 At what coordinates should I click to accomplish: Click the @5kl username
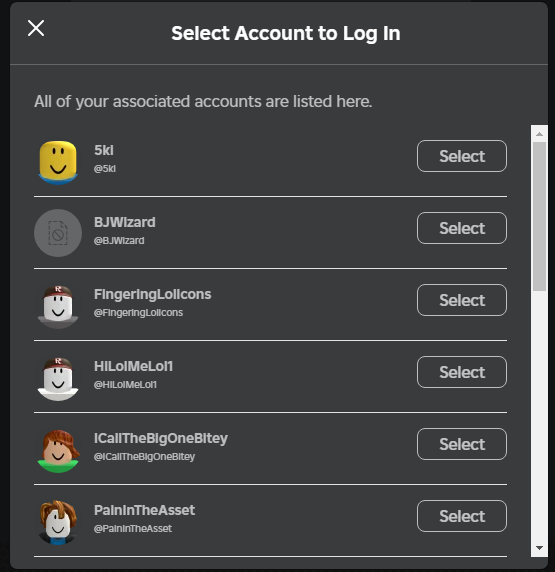105,169
